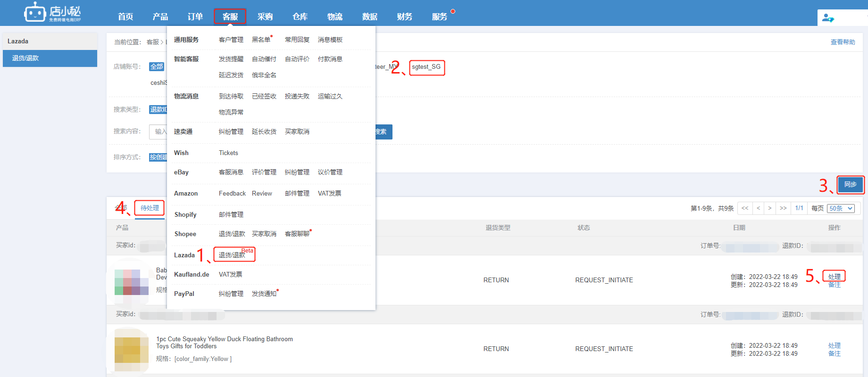The image size is (868, 377).
Task: Click 处理 for the first return row
Action: tap(835, 277)
